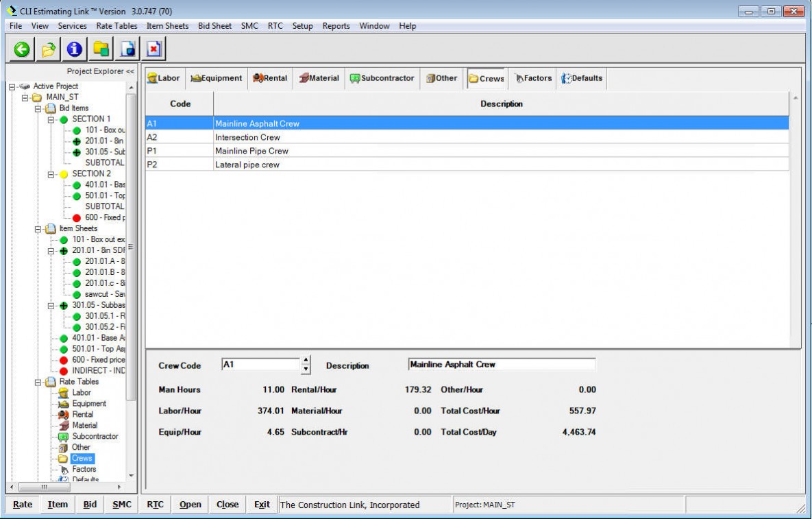Click the red dot beside INDIRECT item
Screen dimensions: 812x519
(x=64, y=371)
